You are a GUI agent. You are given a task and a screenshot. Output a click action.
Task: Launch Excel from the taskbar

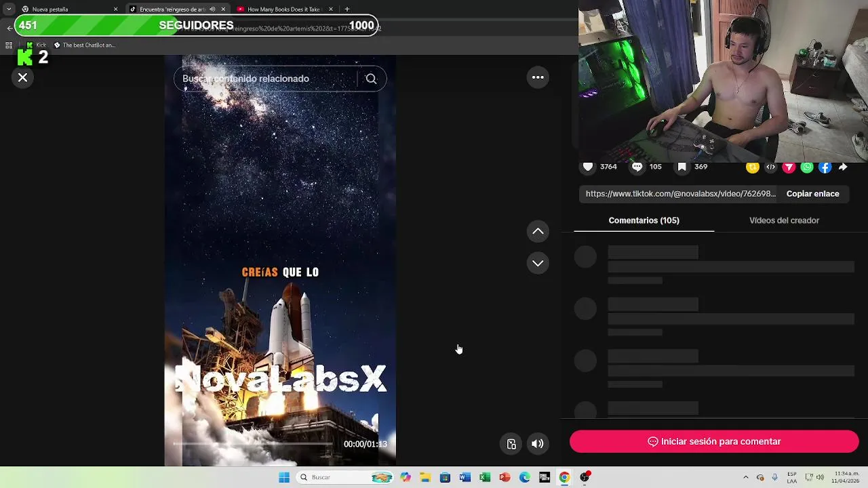pyautogui.click(x=485, y=477)
